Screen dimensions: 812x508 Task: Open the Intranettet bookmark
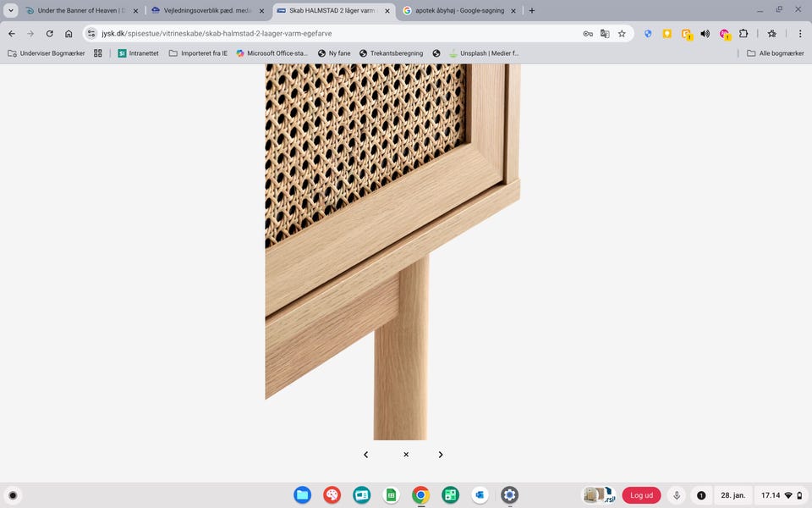click(x=138, y=53)
